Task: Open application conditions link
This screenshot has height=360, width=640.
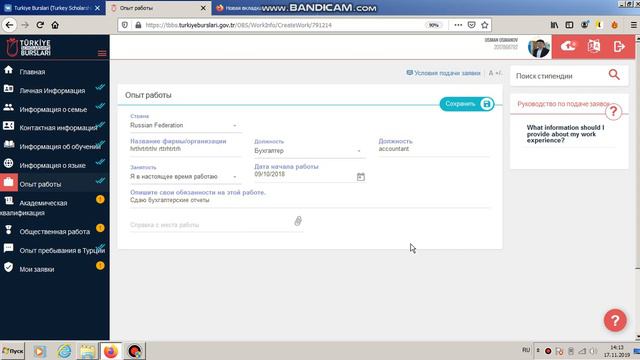Action: pyautogui.click(x=443, y=73)
